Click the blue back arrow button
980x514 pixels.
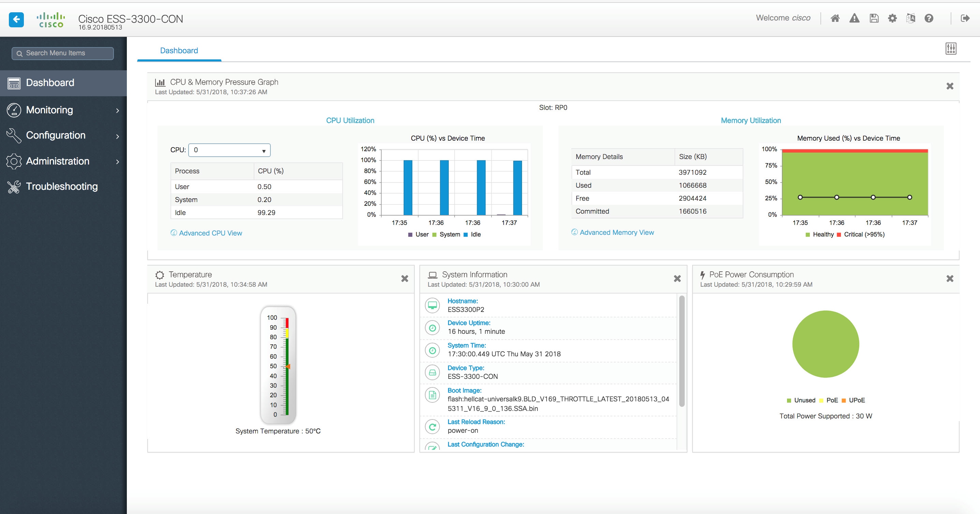(16, 19)
